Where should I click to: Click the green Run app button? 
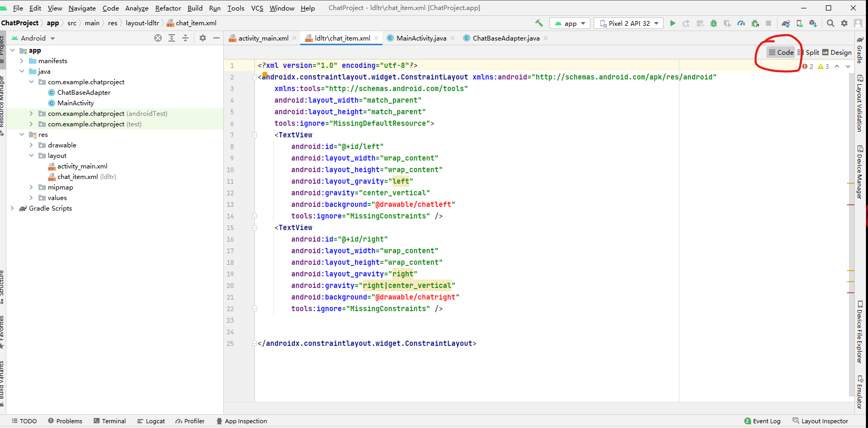(x=673, y=23)
